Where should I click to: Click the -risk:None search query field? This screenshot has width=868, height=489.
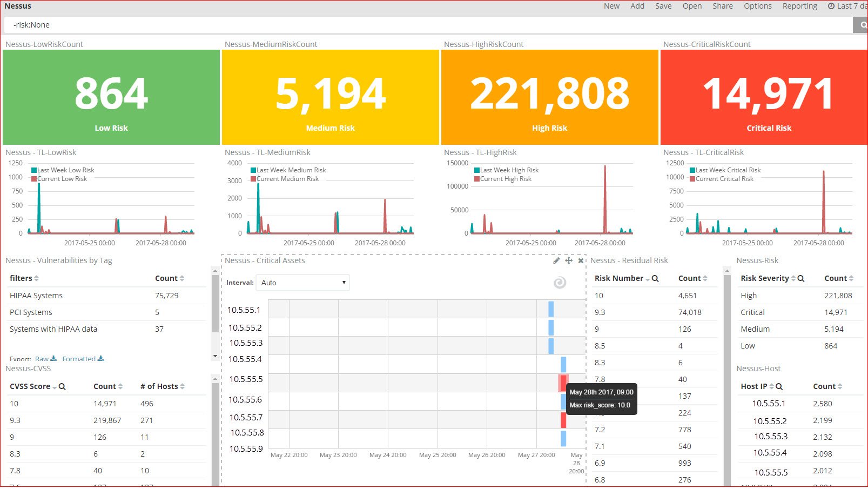coord(428,25)
